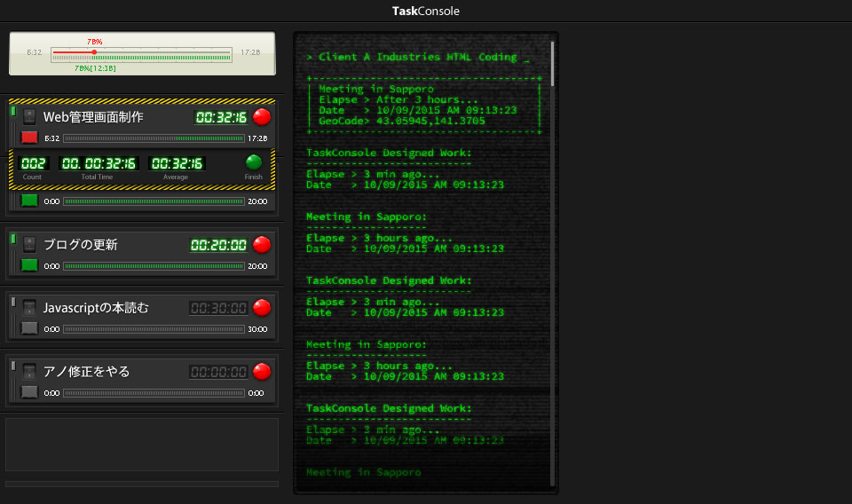The width and height of the screenshot is (852, 504).
Task: Click the unlit status LED of アノ修正をやる
Action: 13,366
